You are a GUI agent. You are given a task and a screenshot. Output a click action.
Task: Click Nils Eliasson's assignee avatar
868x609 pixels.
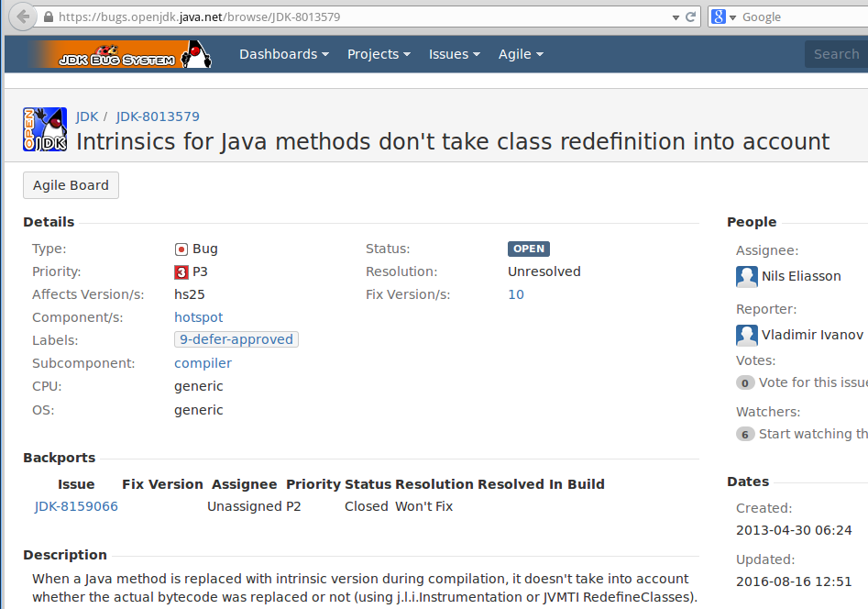click(746, 276)
